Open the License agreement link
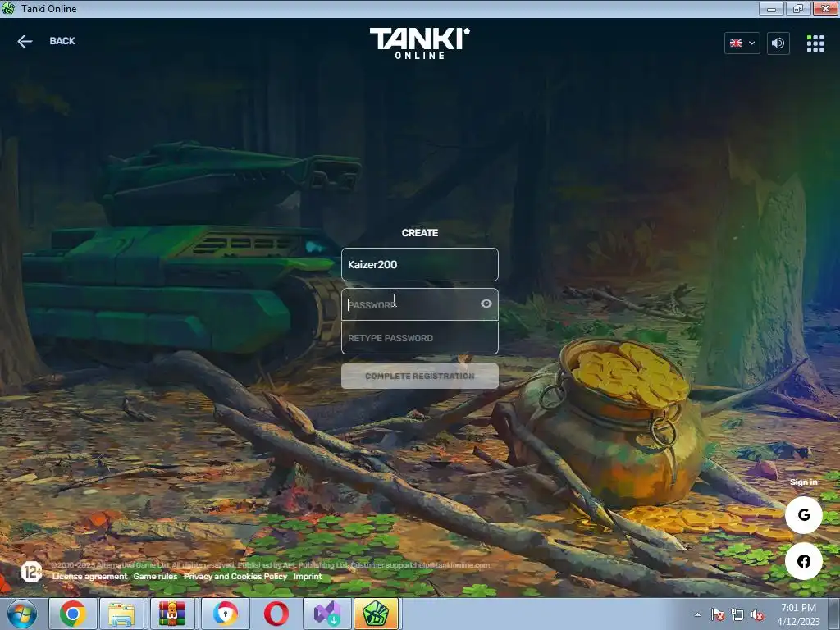Viewport: 840px width, 630px height. (89, 577)
